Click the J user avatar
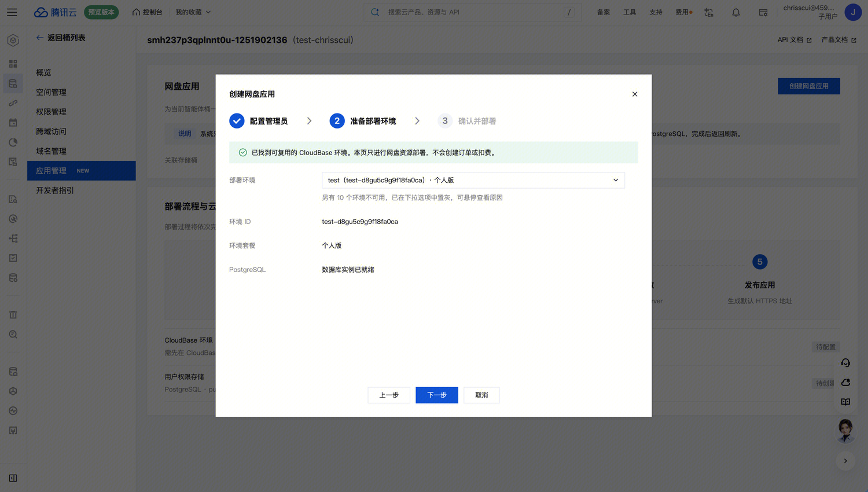This screenshot has width=868, height=492. [x=853, y=12]
